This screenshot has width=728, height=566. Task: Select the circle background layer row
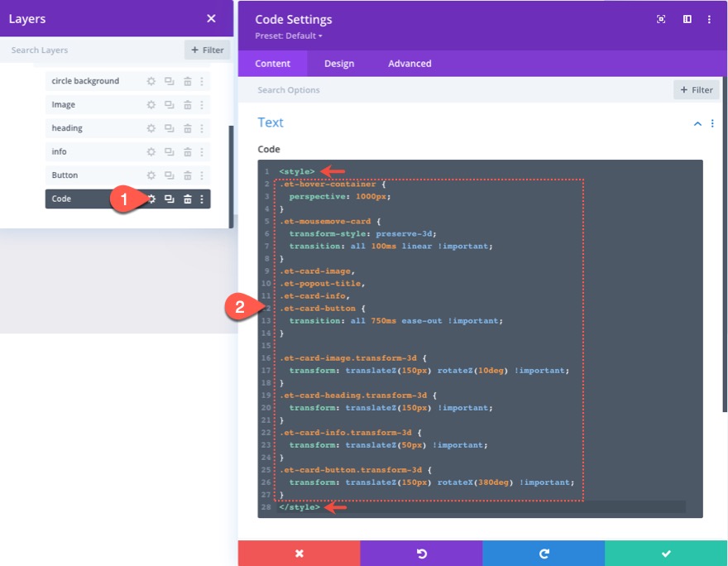(x=127, y=81)
